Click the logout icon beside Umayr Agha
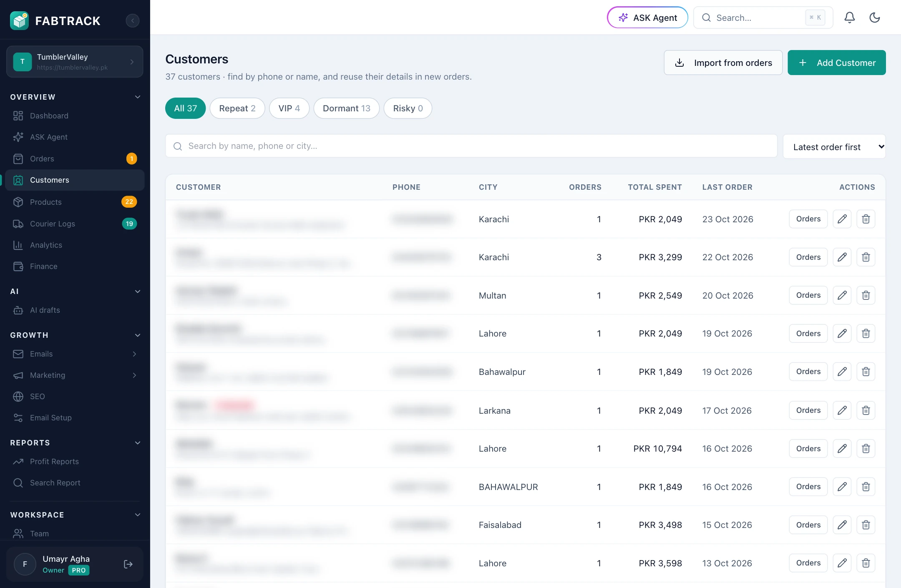This screenshot has height=588, width=901. [128, 564]
